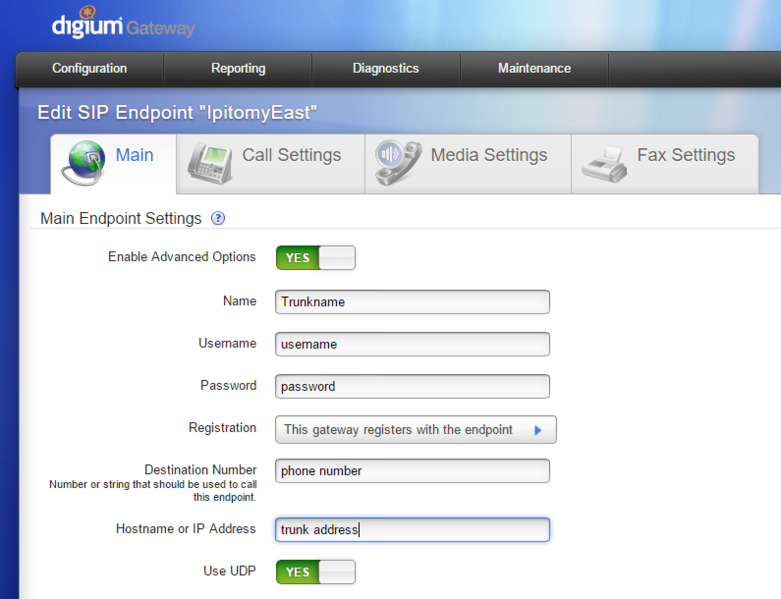Click the handset Media Settings icon
Viewport: 781px width, 599px height.
click(x=397, y=161)
